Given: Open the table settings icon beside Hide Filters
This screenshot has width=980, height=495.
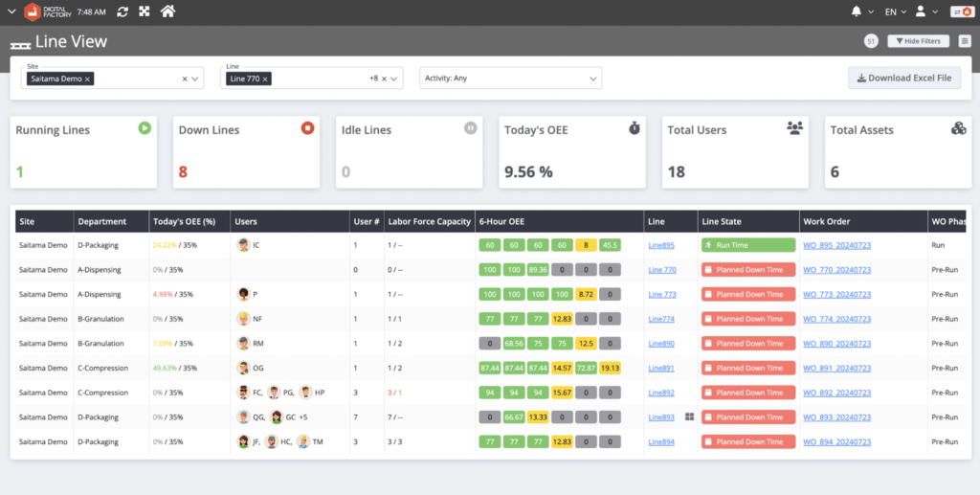Looking at the screenshot, I should pyautogui.click(x=965, y=41).
